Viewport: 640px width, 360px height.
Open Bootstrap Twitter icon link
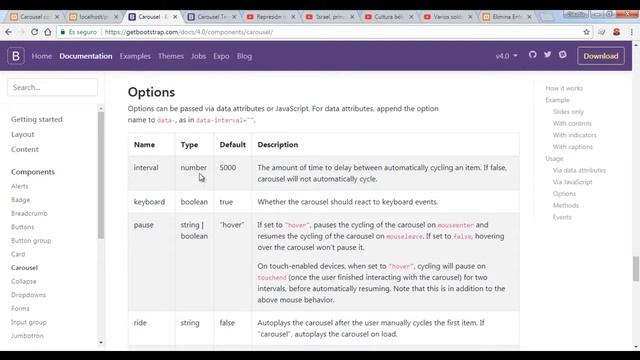click(547, 55)
